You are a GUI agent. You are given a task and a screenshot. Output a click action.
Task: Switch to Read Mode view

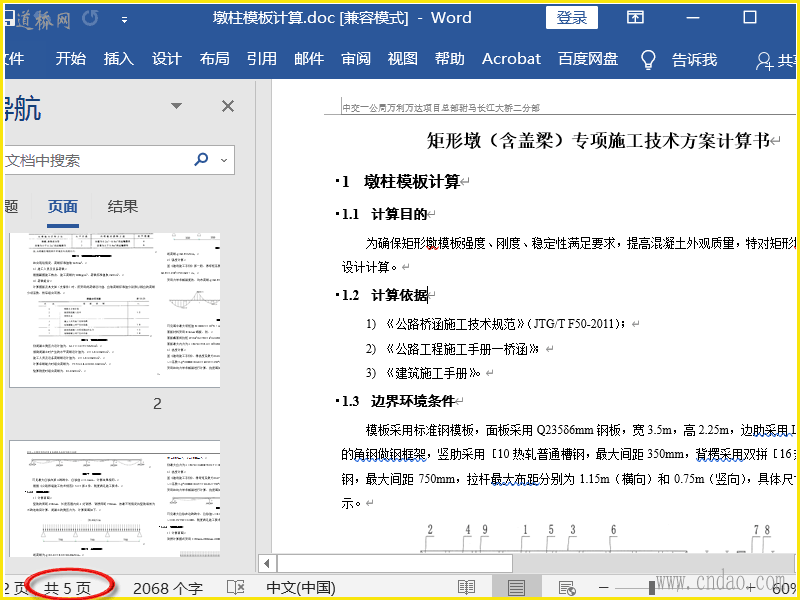tap(467, 587)
